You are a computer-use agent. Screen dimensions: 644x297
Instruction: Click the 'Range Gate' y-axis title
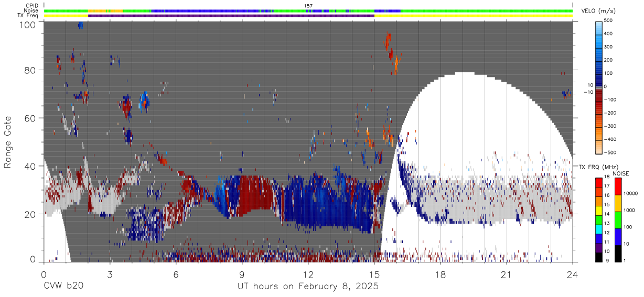(x=8, y=142)
